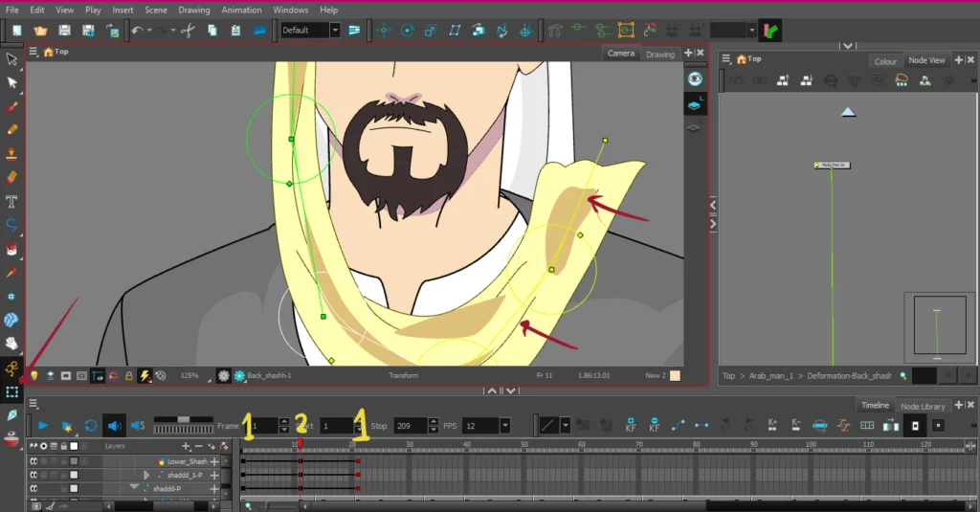Screen dimensions: 980x512
Task: Click the Add view plus button in Camera panel
Action: pyautogui.click(x=688, y=53)
